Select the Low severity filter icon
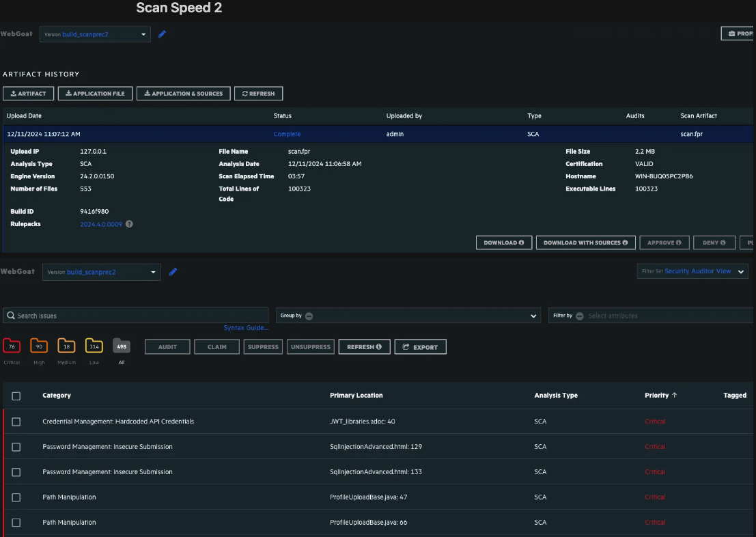756x537 pixels. coord(94,346)
